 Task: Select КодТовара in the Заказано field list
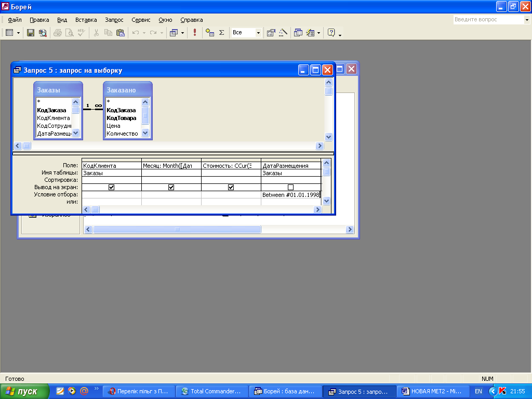pos(123,118)
